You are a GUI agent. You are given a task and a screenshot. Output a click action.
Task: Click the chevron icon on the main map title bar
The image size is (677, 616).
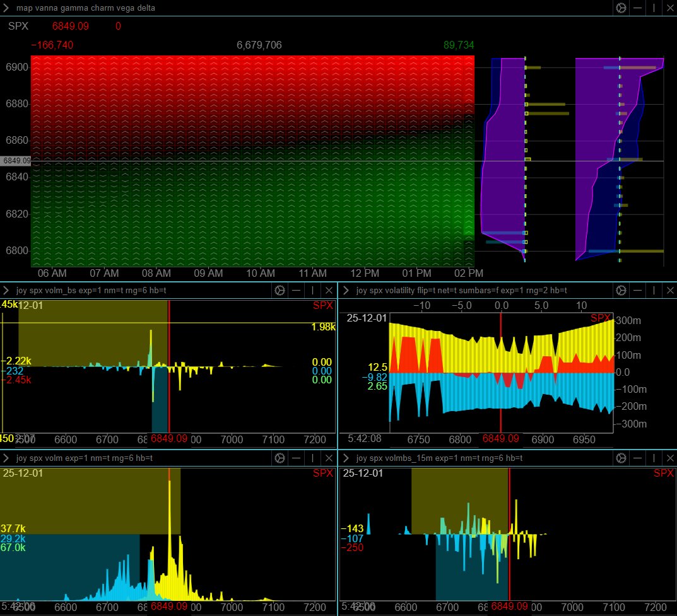7,8
